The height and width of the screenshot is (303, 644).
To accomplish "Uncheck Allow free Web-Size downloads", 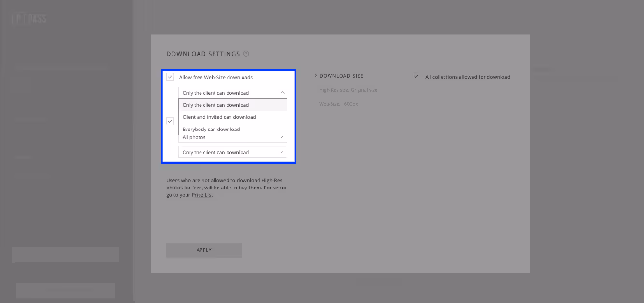I will 170,77.
